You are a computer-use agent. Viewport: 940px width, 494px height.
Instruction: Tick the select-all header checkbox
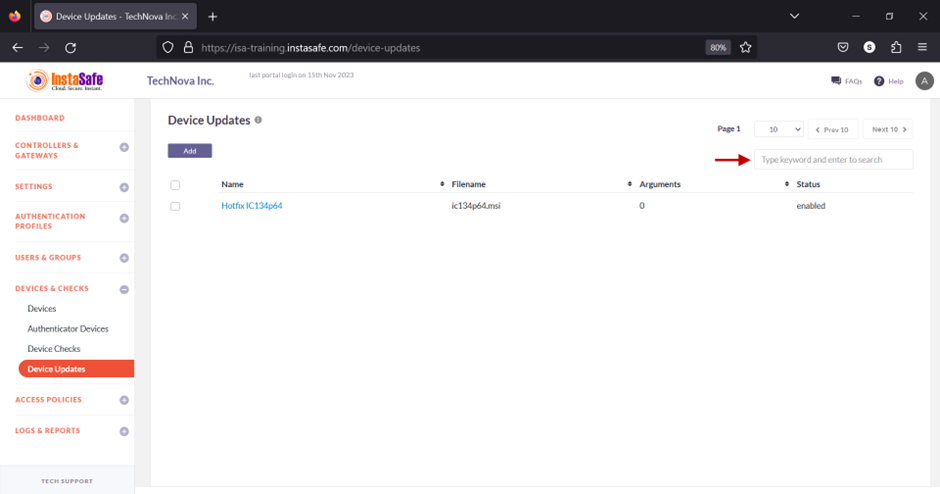[175, 185]
